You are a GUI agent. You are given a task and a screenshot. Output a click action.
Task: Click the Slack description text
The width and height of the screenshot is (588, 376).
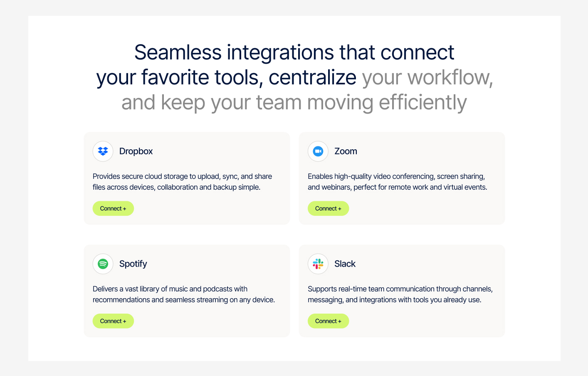[x=400, y=294]
